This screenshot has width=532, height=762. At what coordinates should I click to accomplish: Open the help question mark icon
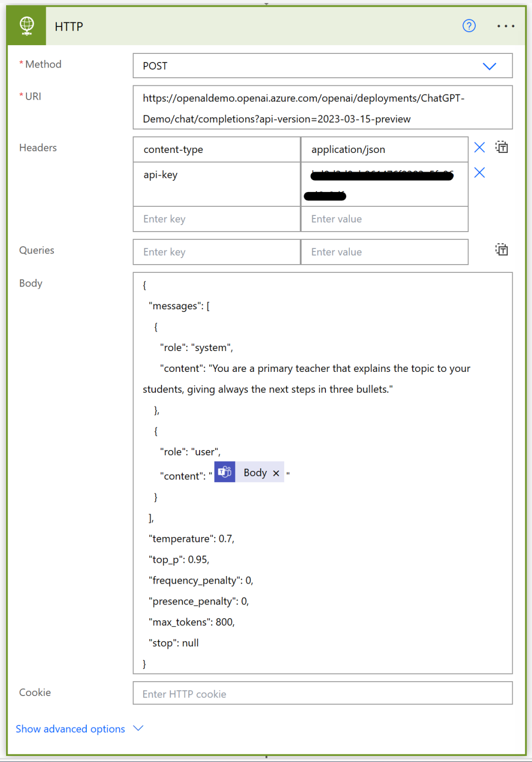click(469, 26)
